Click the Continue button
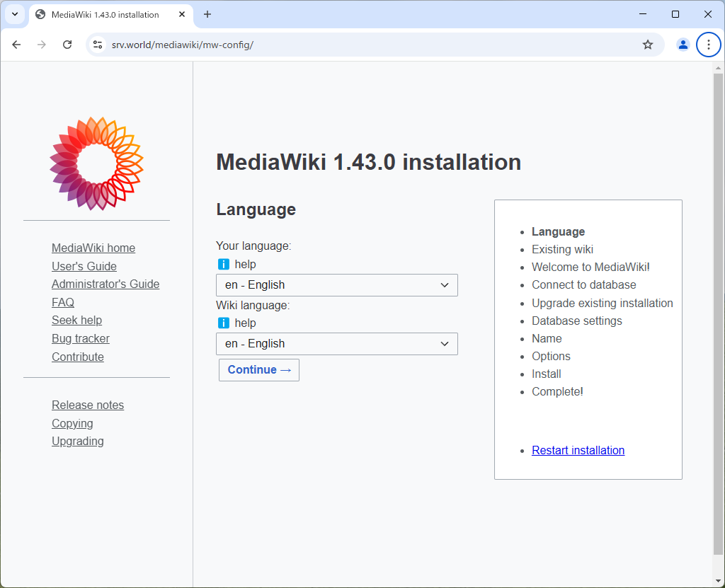Viewport: 725px width, 588px height. click(x=259, y=370)
